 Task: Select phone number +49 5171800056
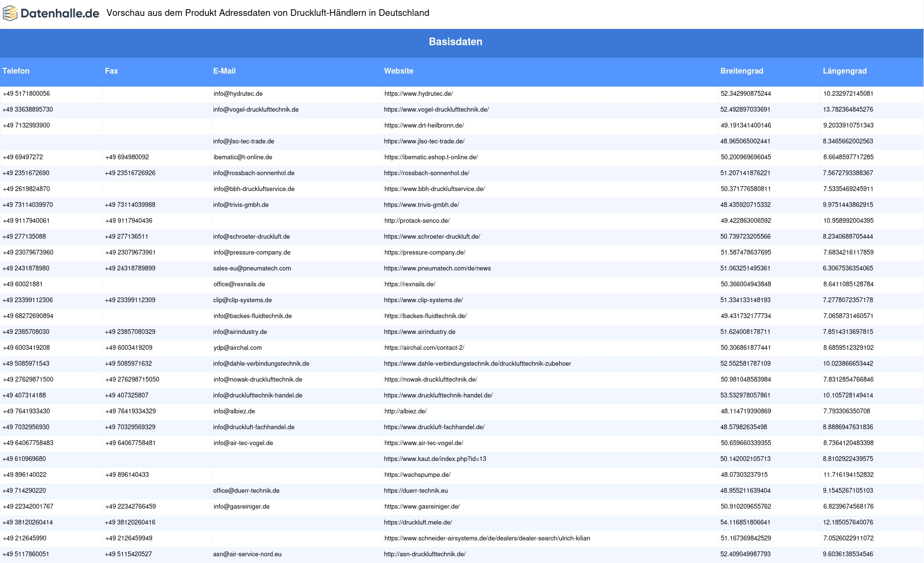[x=26, y=94]
